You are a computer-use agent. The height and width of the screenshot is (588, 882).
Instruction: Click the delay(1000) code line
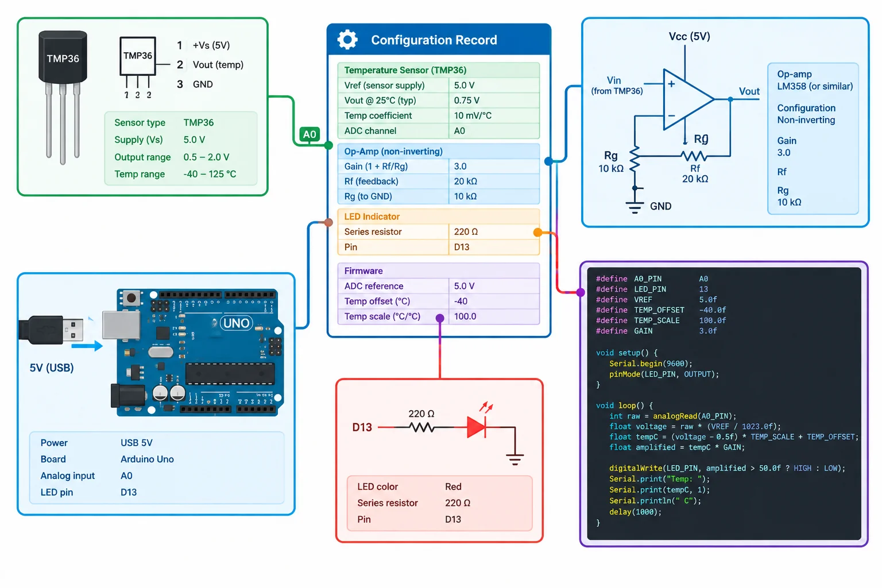[x=635, y=512]
